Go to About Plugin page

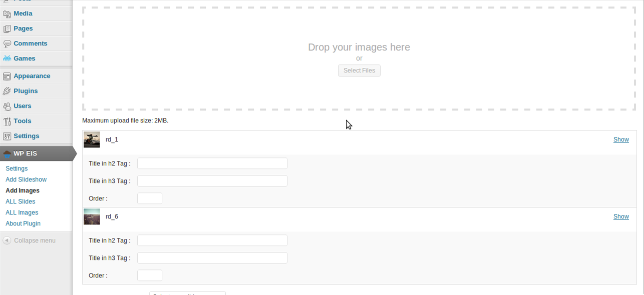tap(23, 223)
